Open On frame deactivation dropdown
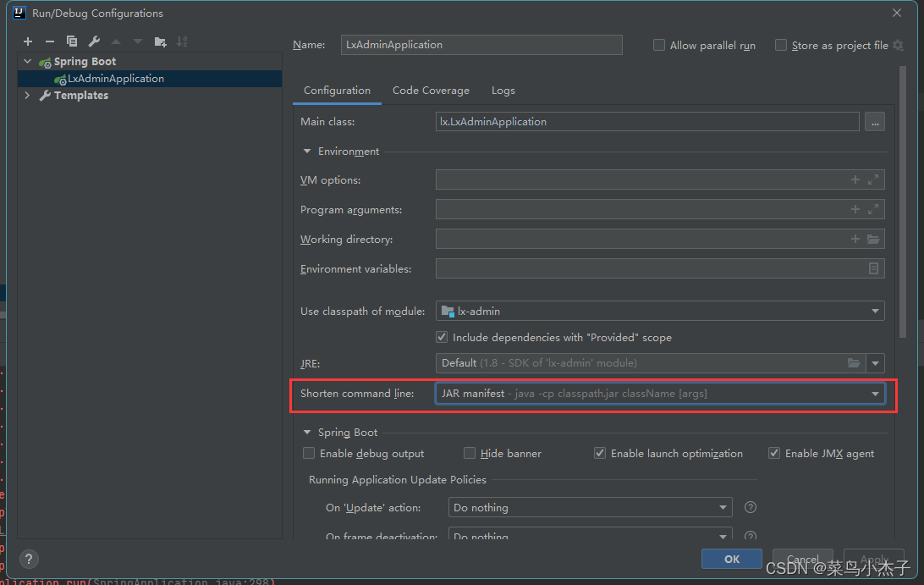The width and height of the screenshot is (924, 585). pos(591,533)
